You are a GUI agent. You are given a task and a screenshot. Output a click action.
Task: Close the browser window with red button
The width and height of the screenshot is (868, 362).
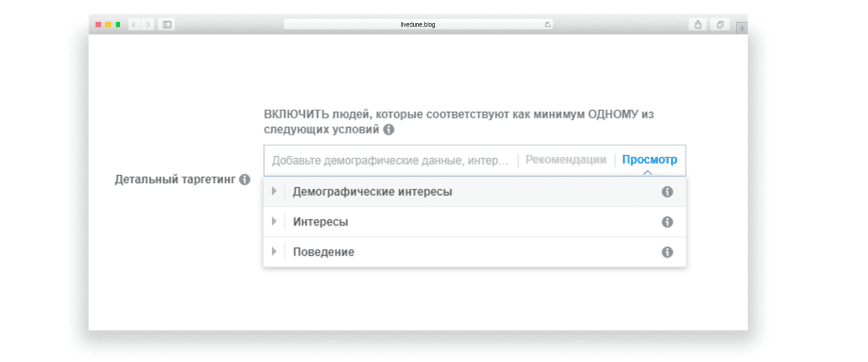(x=98, y=24)
